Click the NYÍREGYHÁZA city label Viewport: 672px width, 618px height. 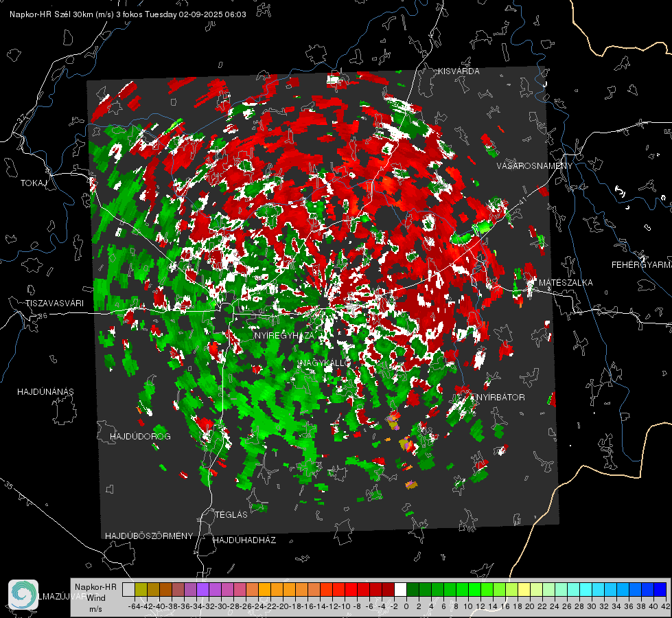pos(284,335)
